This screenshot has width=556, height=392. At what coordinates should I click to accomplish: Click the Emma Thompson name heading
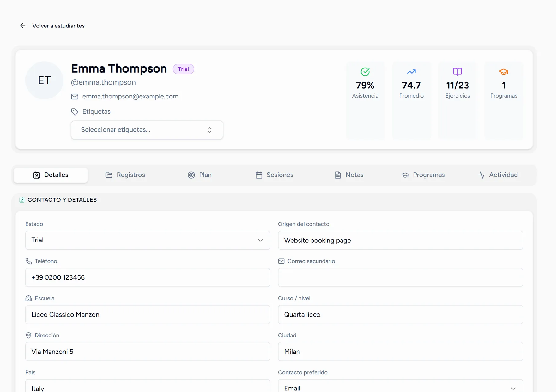(119, 69)
